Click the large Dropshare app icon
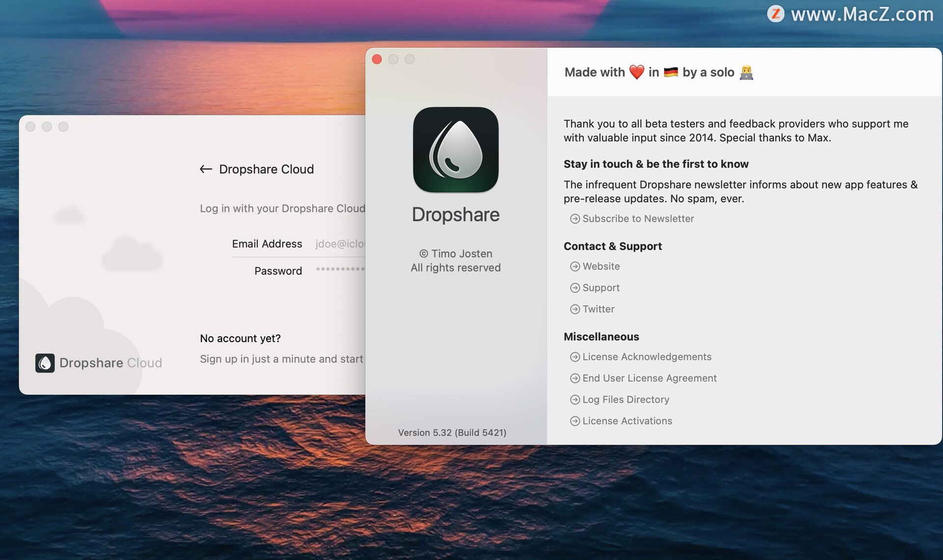 [x=455, y=150]
